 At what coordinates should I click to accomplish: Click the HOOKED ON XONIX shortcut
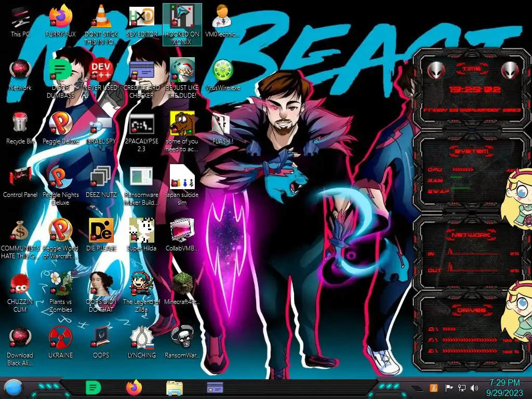tap(182, 24)
